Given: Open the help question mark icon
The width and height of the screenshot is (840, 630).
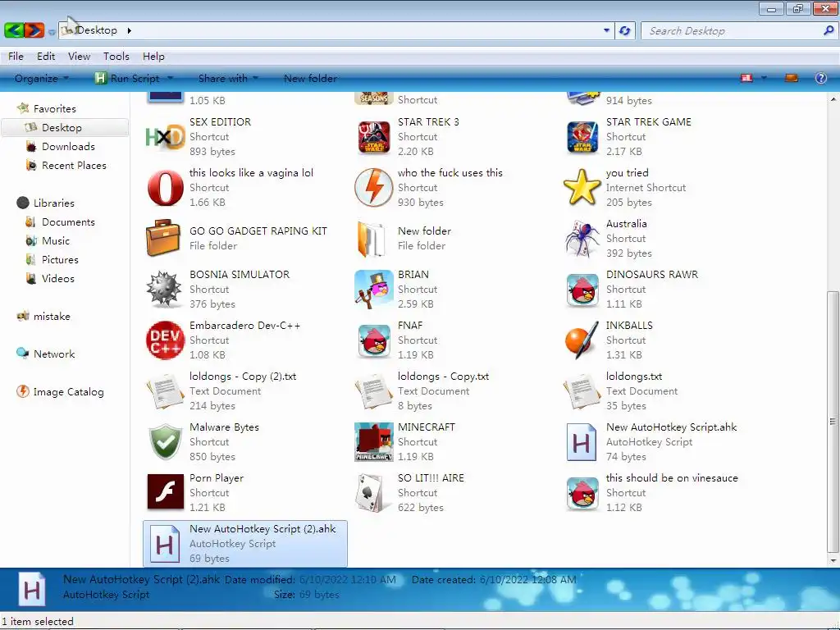Looking at the screenshot, I should (820, 78).
